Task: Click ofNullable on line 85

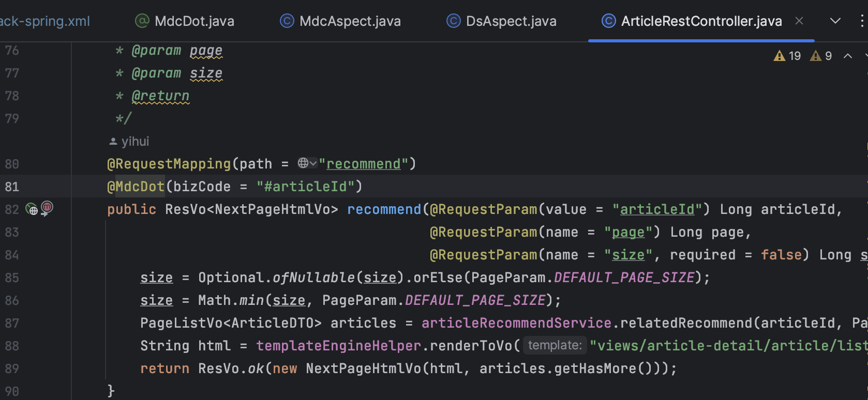Action: point(314,278)
